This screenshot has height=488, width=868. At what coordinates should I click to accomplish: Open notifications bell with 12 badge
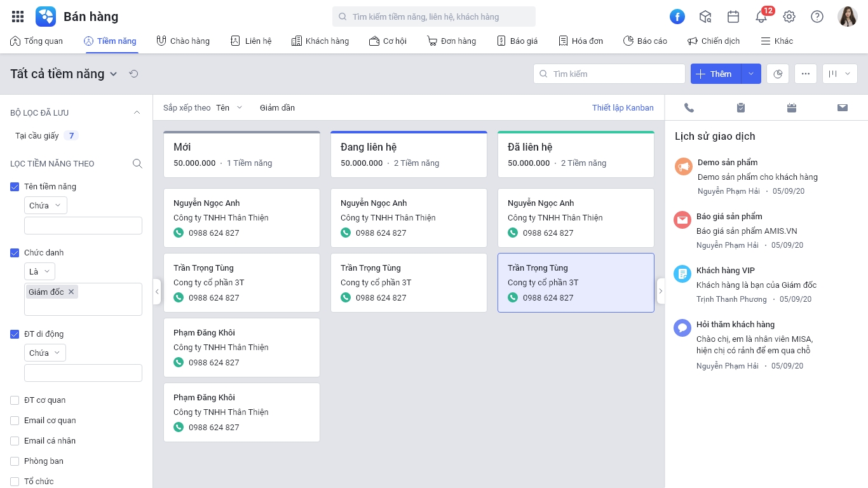(761, 17)
